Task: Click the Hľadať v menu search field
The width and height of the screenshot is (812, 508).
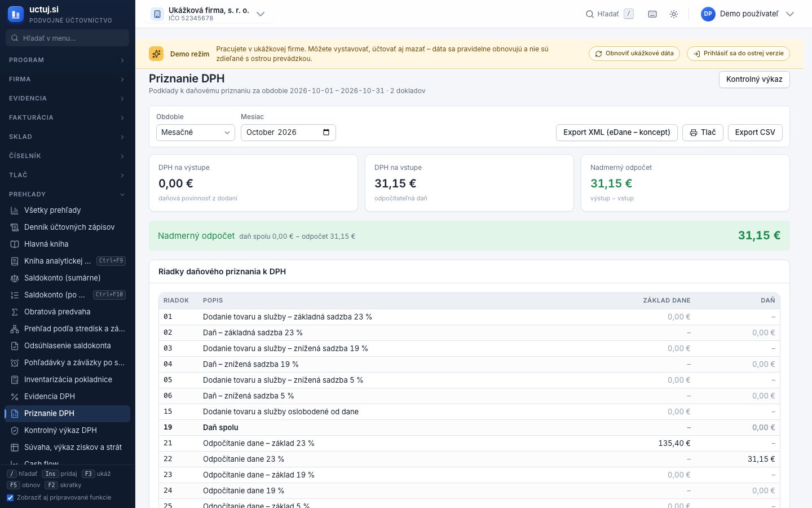Action: click(67, 38)
